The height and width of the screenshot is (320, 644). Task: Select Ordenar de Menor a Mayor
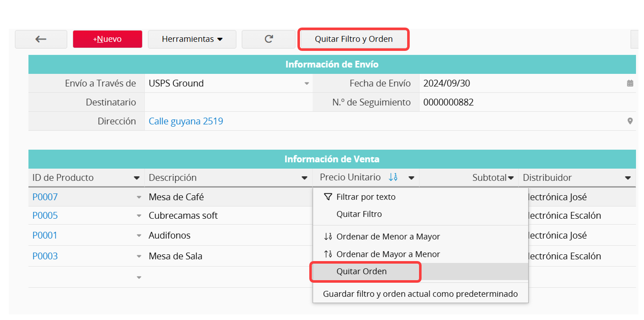tap(388, 237)
